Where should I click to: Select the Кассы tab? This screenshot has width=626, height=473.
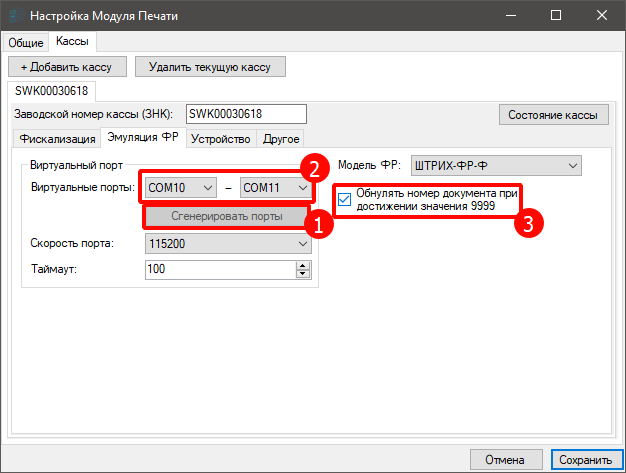(x=72, y=42)
